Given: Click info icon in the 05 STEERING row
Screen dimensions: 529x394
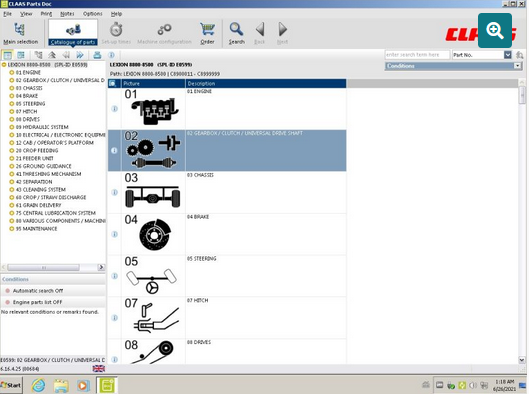Looking at the screenshot, I should [x=114, y=276].
